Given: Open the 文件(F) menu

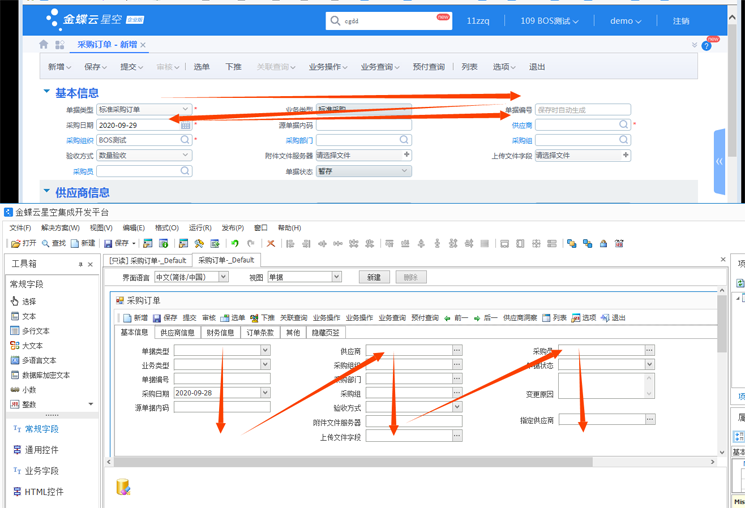Looking at the screenshot, I should (x=20, y=228).
